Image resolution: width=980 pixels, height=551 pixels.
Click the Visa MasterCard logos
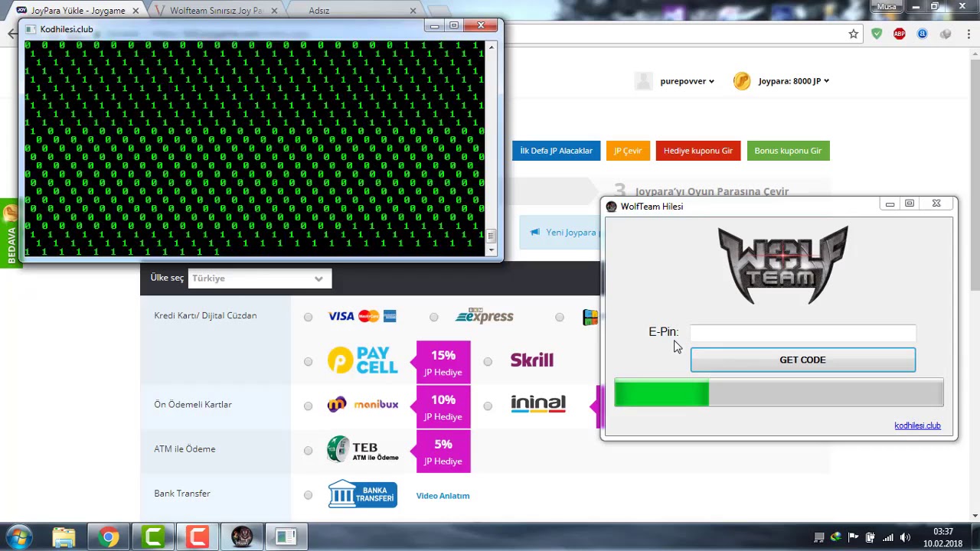pyautogui.click(x=362, y=316)
